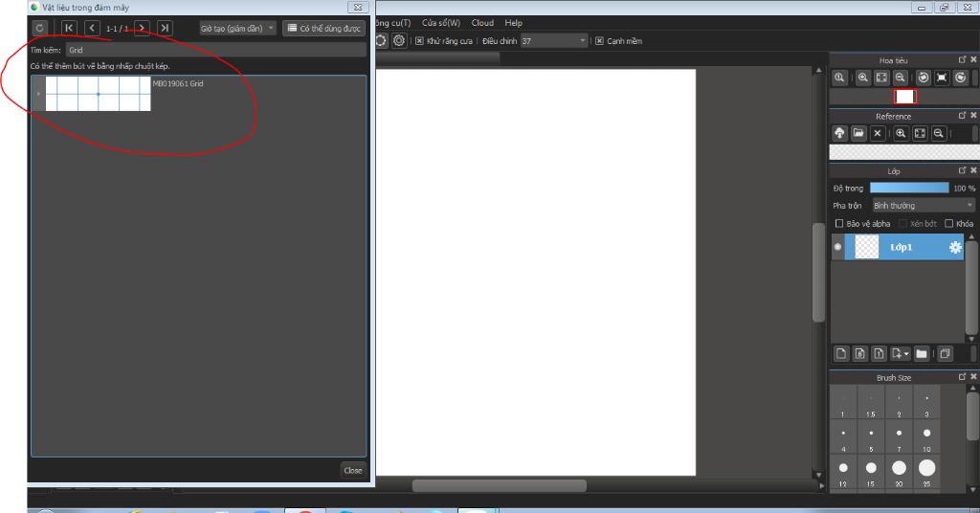
Task: Open settings gear for layer Lớp1
Action: pyautogui.click(x=955, y=248)
